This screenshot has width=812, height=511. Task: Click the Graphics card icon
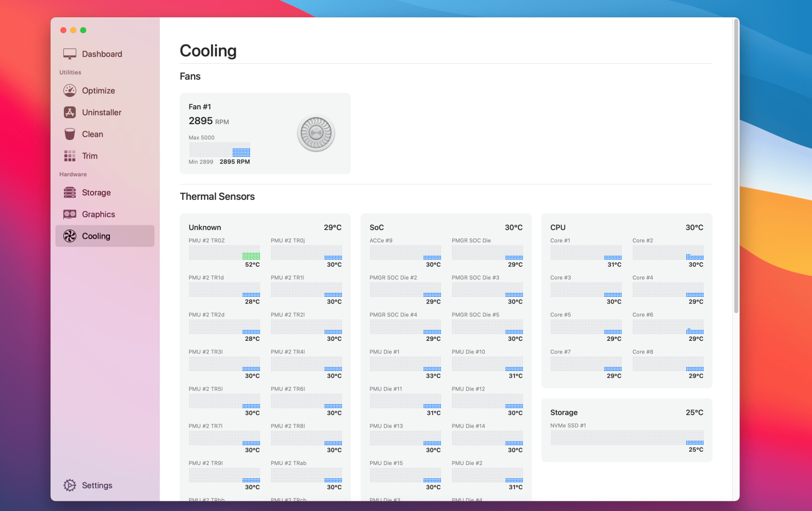[x=70, y=214]
